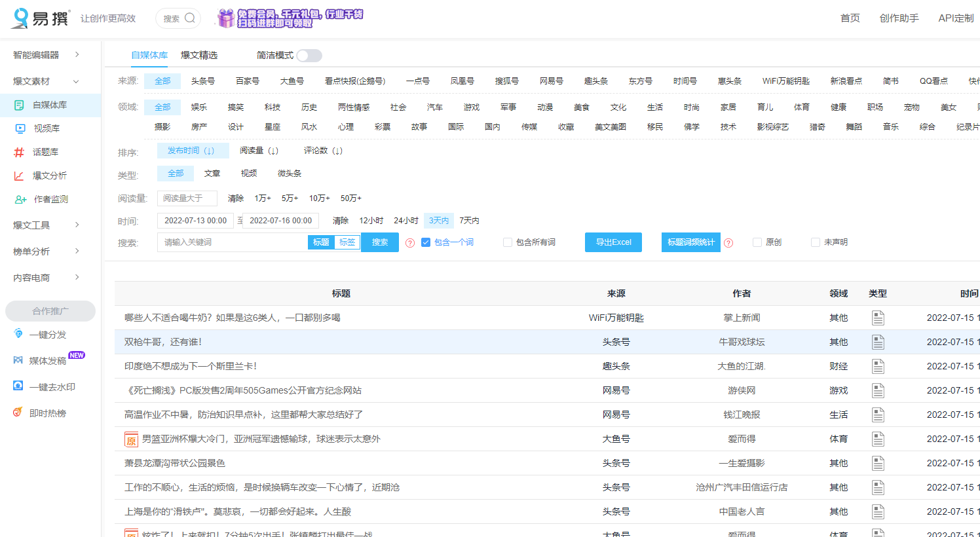Click the article type icon in the 死亡搁浅 row
The width and height of the screenshot is (980, 537).
pos(878,390)
